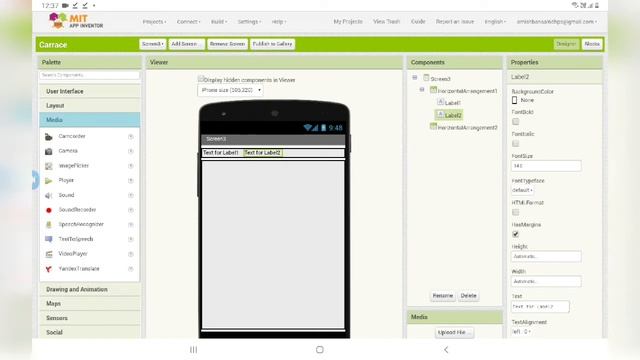Open help for Camera component
The width and height of the screenshot is (640, 360).
[131, 151]
